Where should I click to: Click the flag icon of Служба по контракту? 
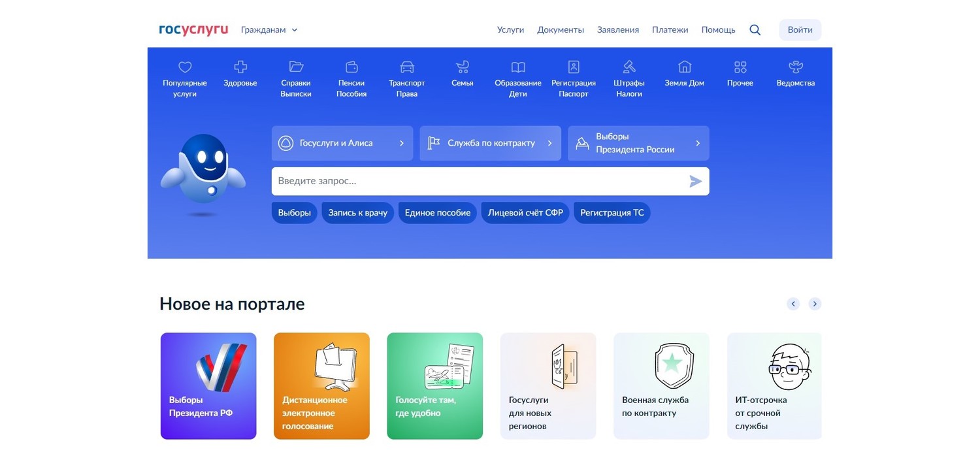(434, 143)
